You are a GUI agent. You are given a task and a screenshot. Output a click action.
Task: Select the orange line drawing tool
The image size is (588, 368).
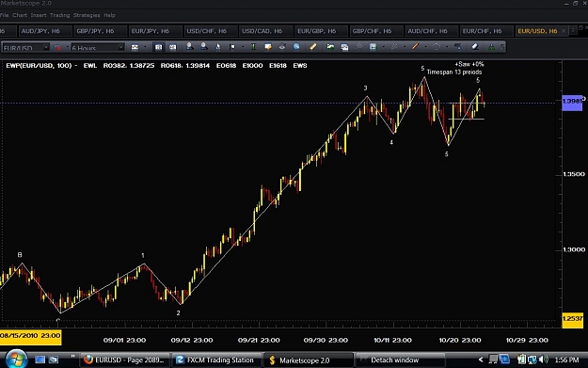pyautogui.click(x=415, y=46)
